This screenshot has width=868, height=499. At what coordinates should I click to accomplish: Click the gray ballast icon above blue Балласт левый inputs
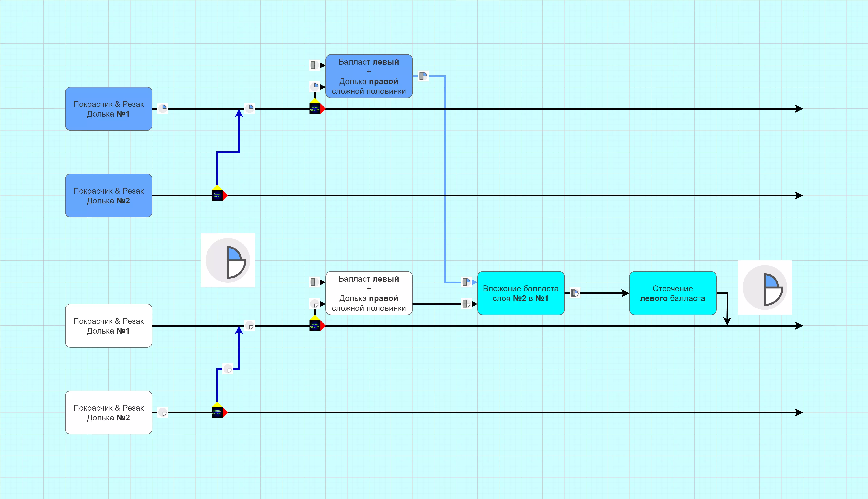point(314,65)
